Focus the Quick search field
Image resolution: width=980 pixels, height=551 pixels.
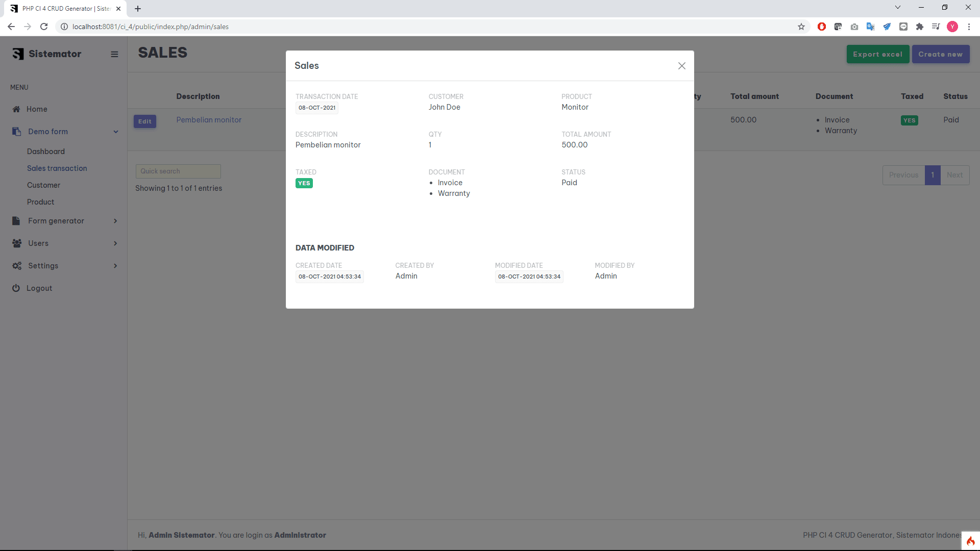(x=178, y=171)
